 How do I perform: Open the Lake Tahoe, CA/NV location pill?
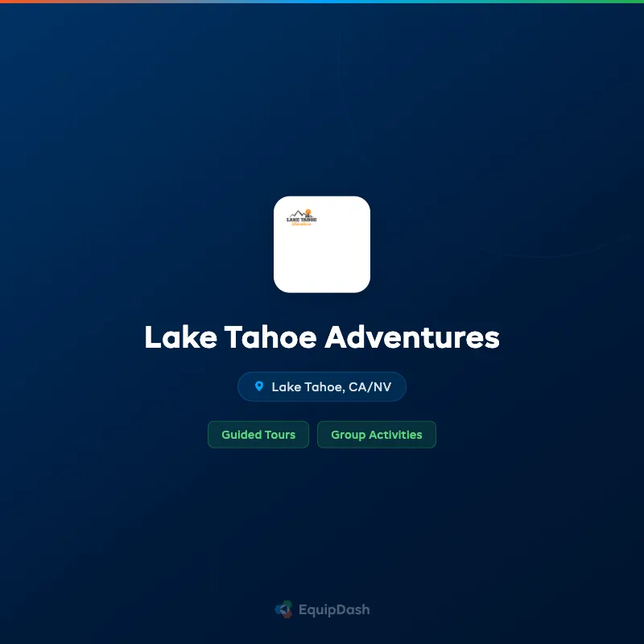tap(322, 386)
